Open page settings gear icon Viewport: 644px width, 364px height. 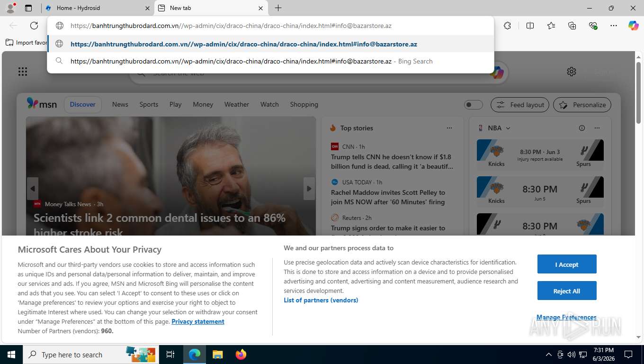572,72
